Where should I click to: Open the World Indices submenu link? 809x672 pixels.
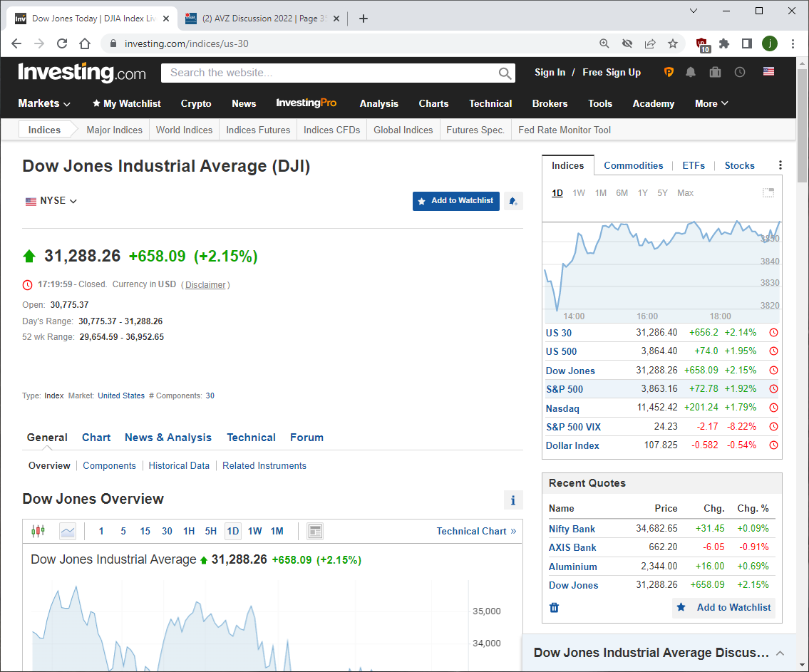point(184,130)
